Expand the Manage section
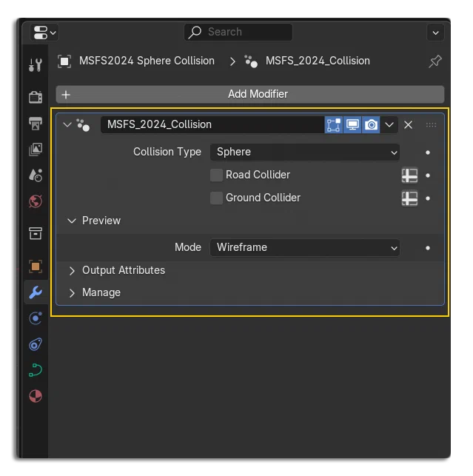The height and width of the screenshot is (476, 473). 72,293
